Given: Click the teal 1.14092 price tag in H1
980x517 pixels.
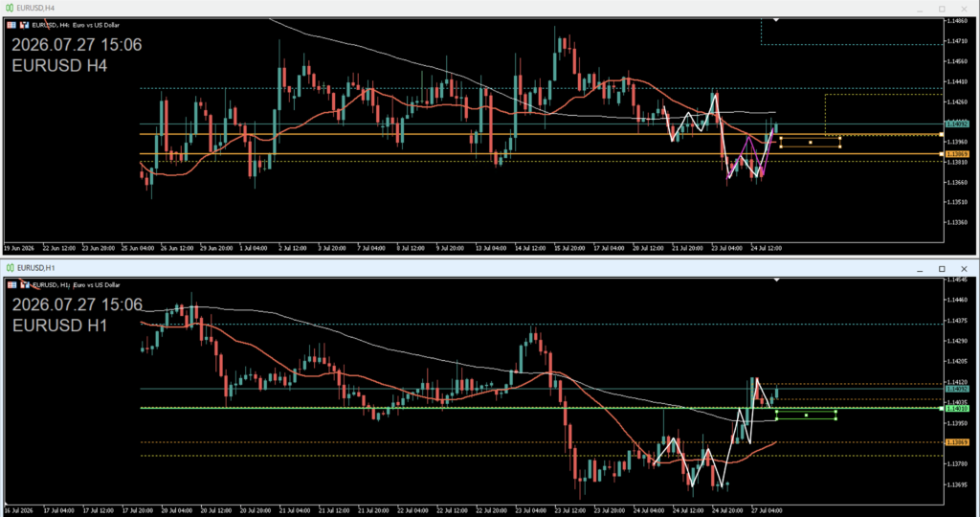Looking at the screenshot, I should point(957,389).
